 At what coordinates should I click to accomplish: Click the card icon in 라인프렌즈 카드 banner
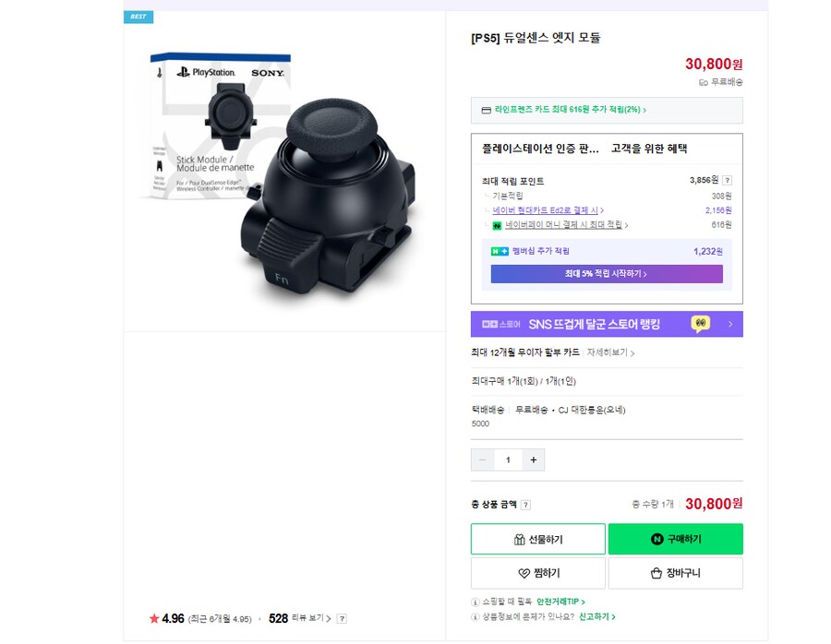point(486,109)
